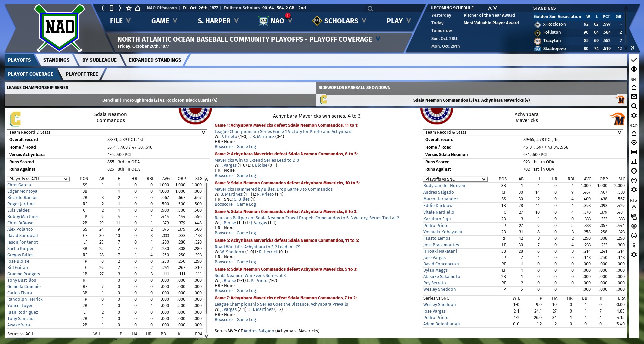Open the Game 7 Boxscore link
Viewport: 644px width, 344px height.
(x=223, y=320)
